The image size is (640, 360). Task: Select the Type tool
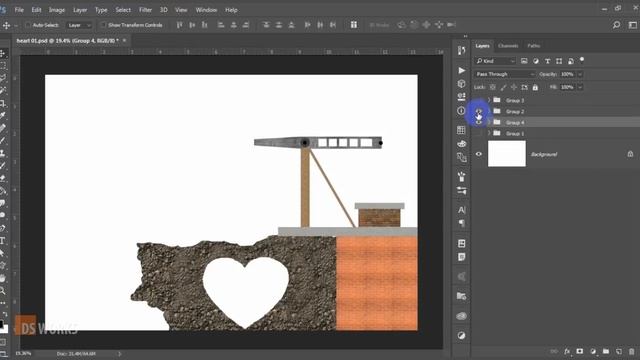(x=3, y=240)
